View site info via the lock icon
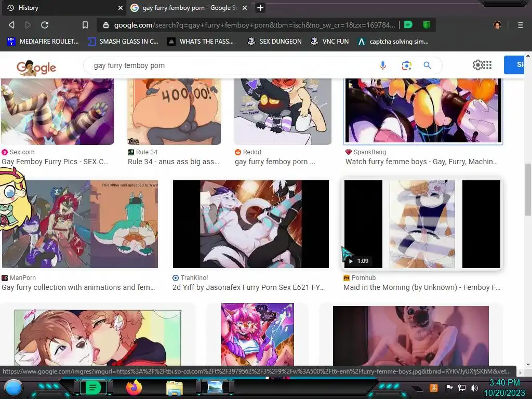The width and height of the screenshot is (532, 399). tap(106, 25)
